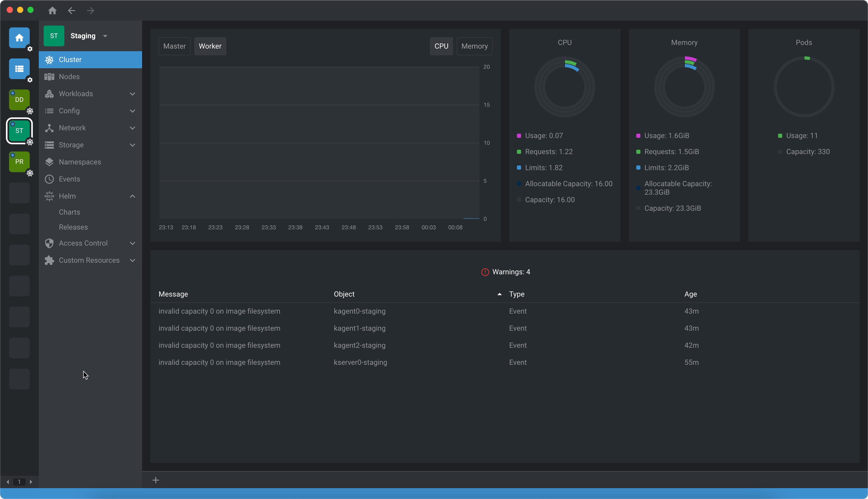Screen dimensions: 868x499
Task: Click the home icon in title bar
Action: click(52, 11)
